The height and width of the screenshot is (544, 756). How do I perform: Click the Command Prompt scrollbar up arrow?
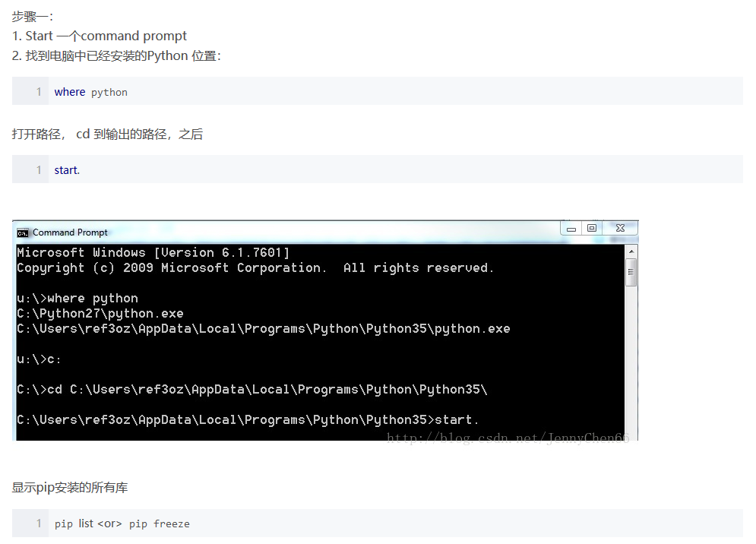pos(631,251)
